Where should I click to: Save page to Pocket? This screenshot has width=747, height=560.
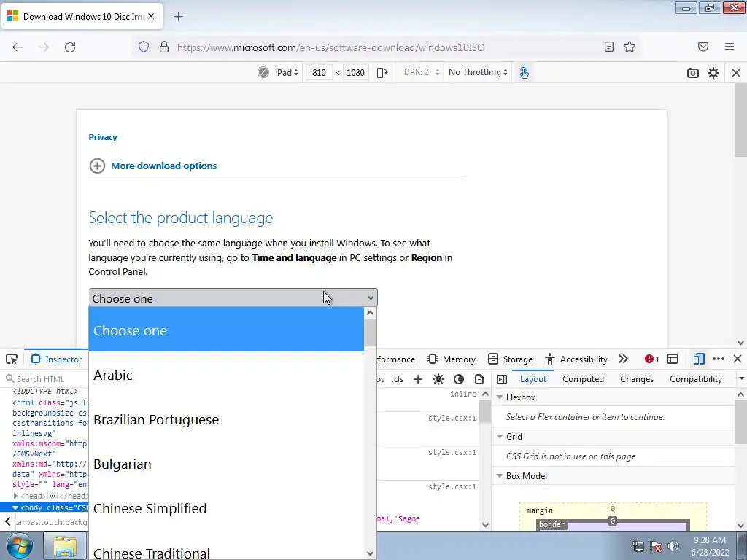click(x=703, y=47)
